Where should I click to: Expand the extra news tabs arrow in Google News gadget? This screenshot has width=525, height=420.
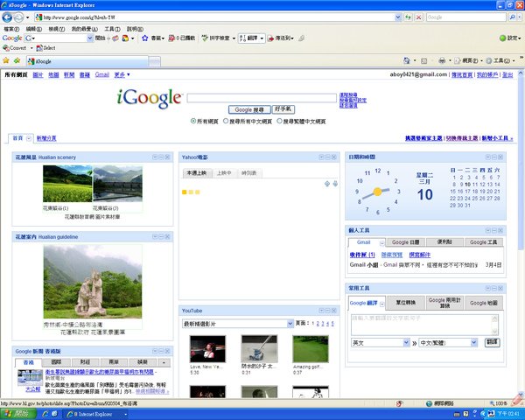[164, 362]
